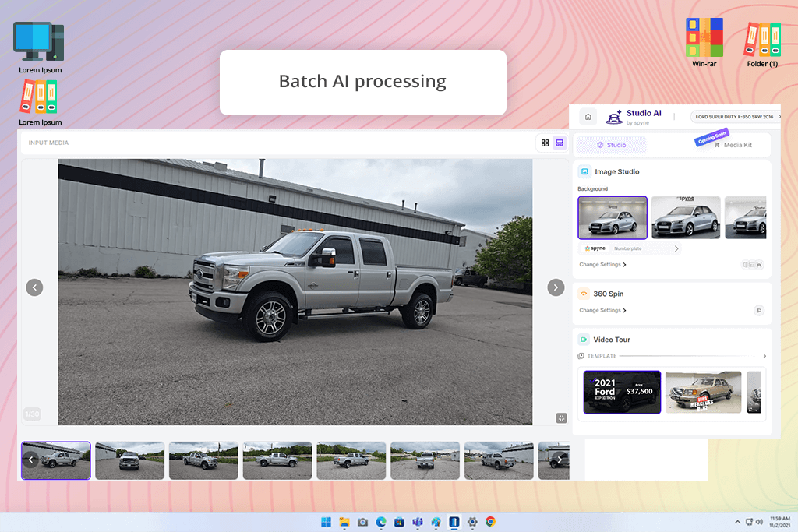Select the first truck thumbnail
798x532 pixels.
point(56,460)
